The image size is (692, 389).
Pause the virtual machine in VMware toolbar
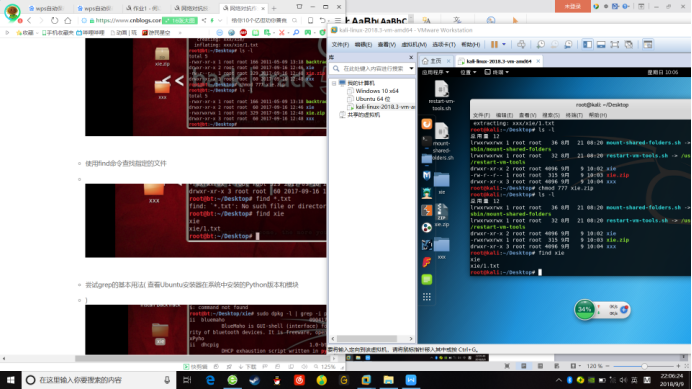coord(494,45)
